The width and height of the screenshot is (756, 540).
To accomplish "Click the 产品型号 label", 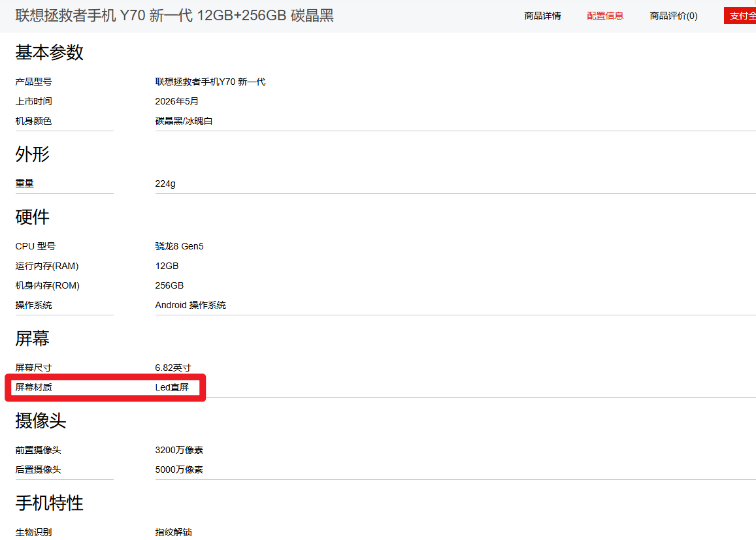I will pyautogui.click(x=33, y=82).
